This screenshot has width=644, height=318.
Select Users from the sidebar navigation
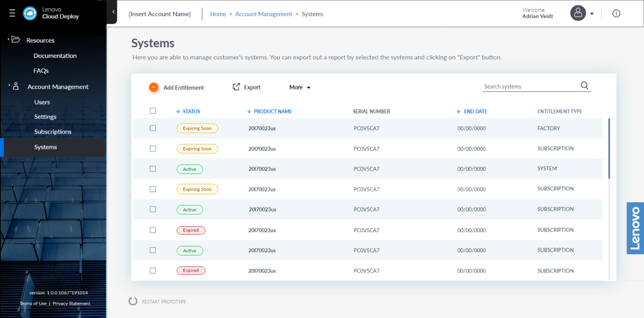coord(42,101)
